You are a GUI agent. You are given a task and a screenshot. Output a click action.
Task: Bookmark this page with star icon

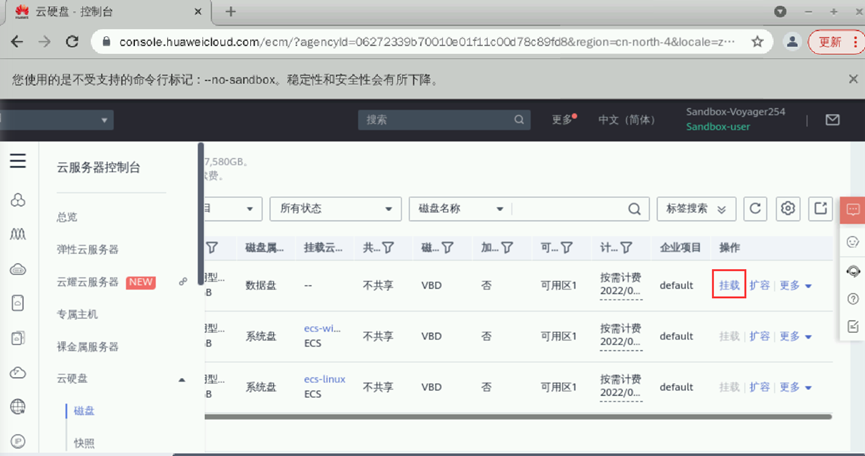tap(757, 42)
